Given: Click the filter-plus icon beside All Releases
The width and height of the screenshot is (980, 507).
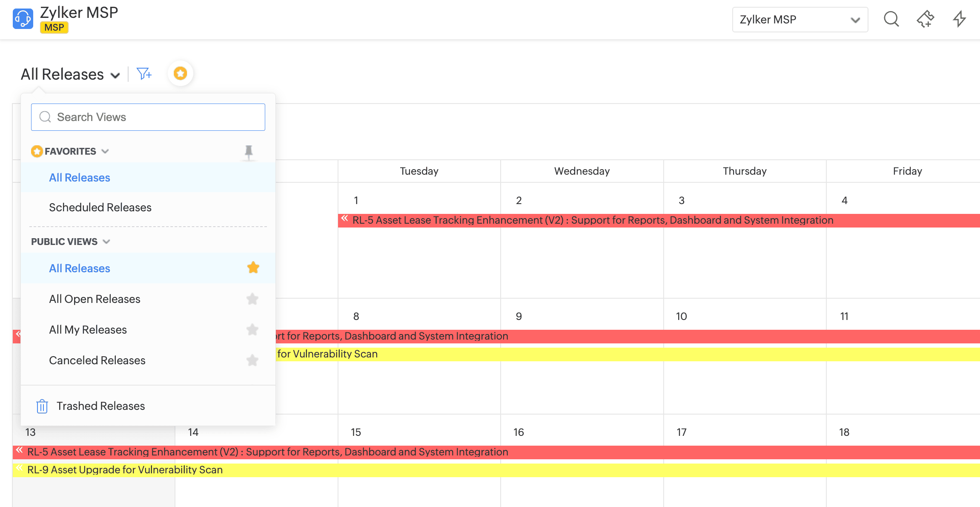Looking at the screenshot, I should 144,74.
